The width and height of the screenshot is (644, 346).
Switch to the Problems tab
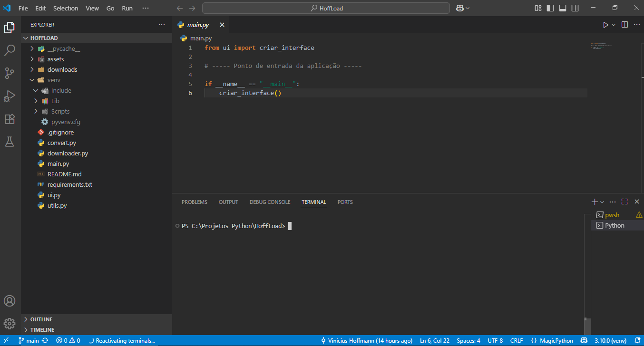(x=195, y=202)
